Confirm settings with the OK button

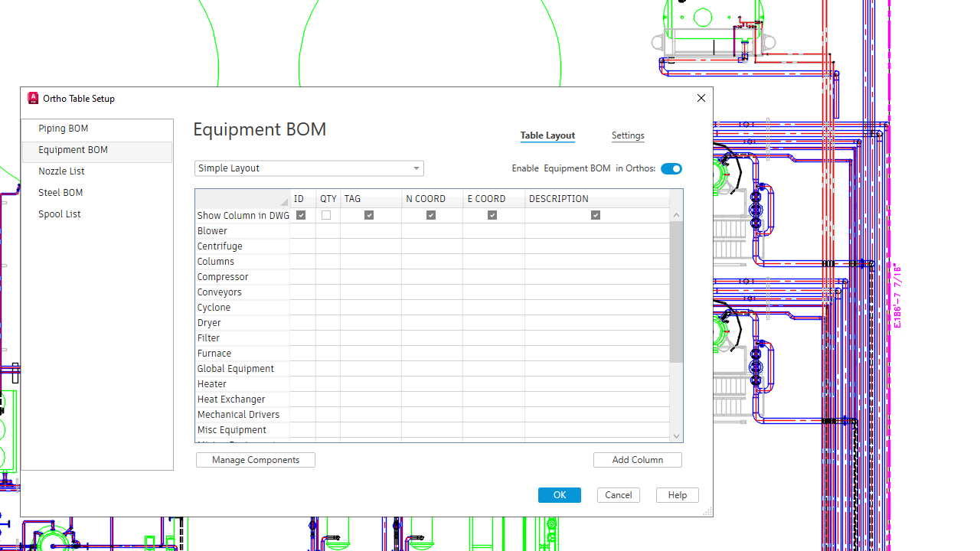tap(559, 494)
